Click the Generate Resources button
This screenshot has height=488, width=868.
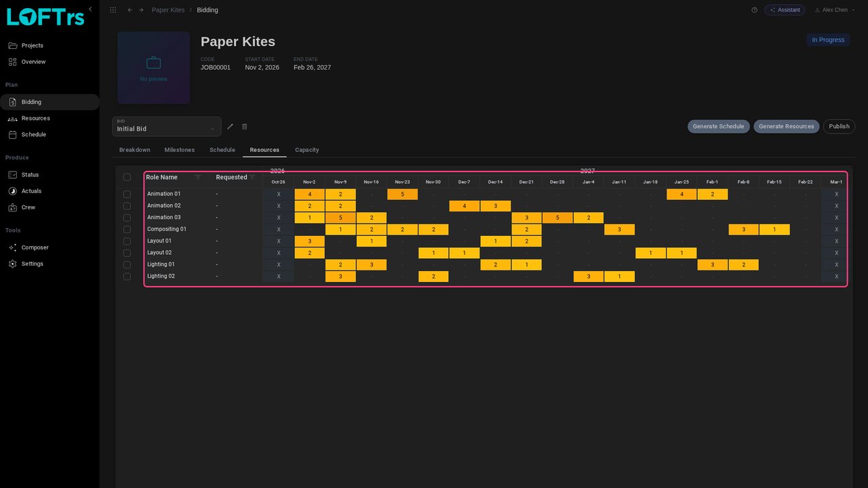point(787,127)
